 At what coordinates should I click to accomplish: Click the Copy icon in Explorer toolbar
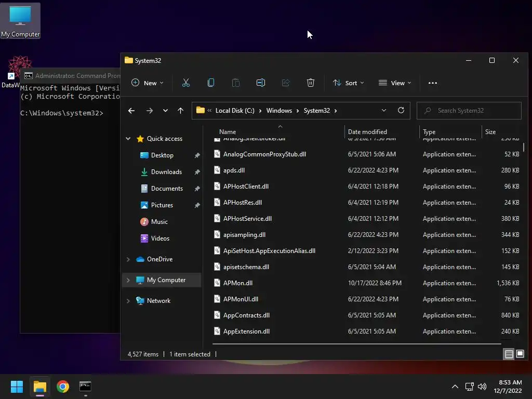tap(211, 83)
